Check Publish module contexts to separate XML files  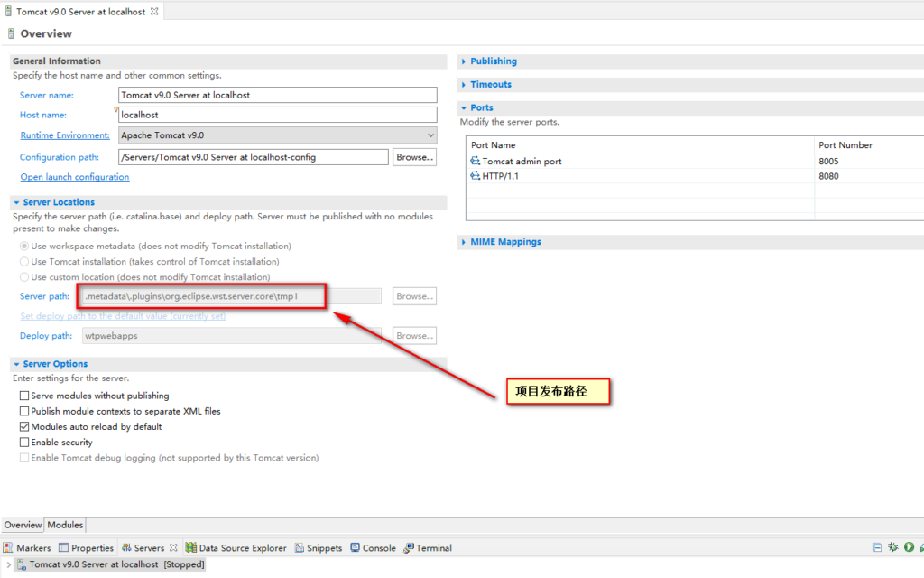(x=24, y=411)
